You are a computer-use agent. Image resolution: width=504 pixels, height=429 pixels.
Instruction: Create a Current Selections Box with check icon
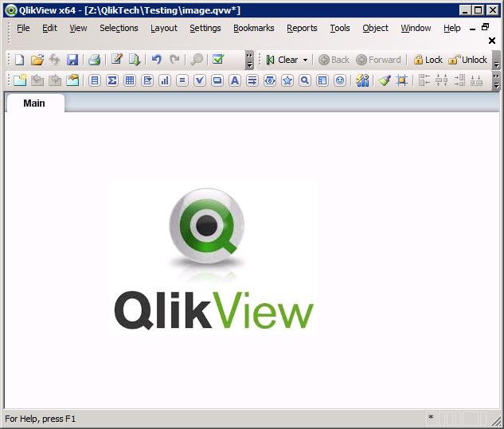(200, 80)
